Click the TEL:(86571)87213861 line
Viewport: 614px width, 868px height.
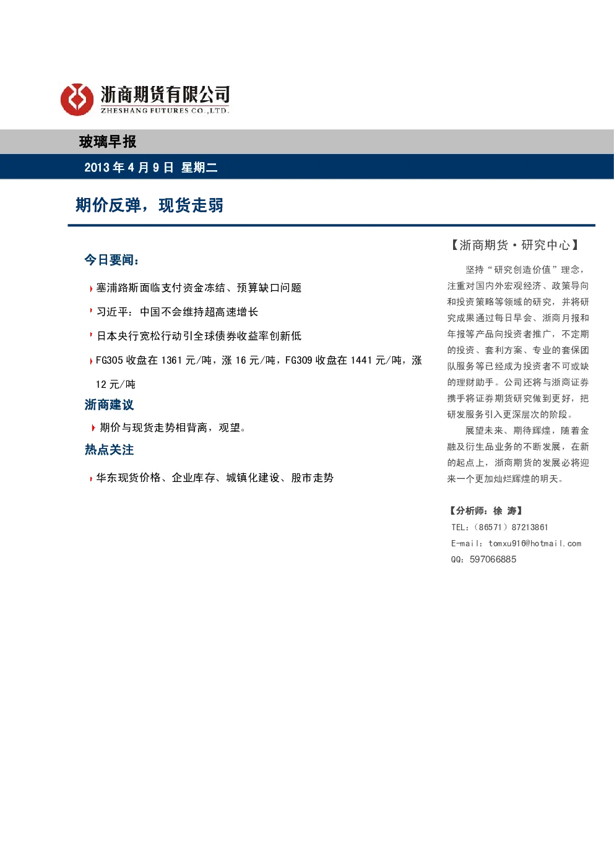(499, 527)
